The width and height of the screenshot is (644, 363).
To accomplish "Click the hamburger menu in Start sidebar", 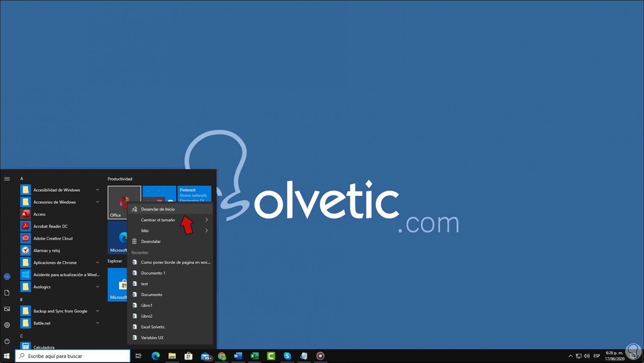I will click(x=7, y=179).
